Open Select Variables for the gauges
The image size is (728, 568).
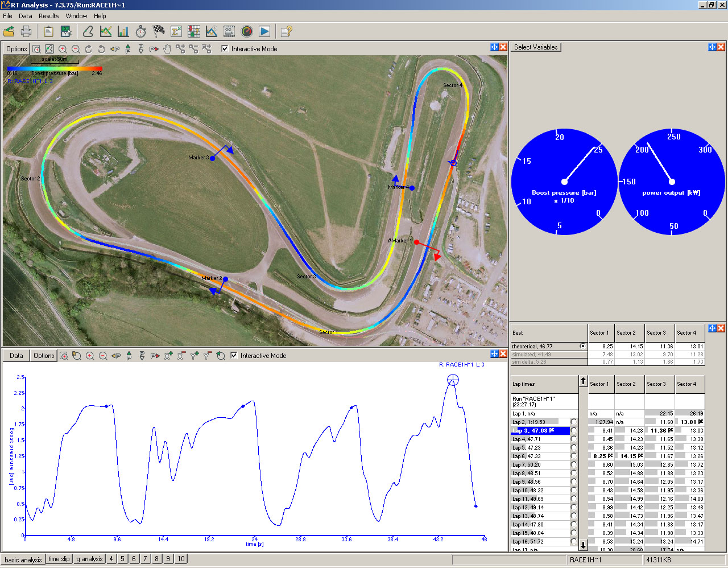click(536, 47)
